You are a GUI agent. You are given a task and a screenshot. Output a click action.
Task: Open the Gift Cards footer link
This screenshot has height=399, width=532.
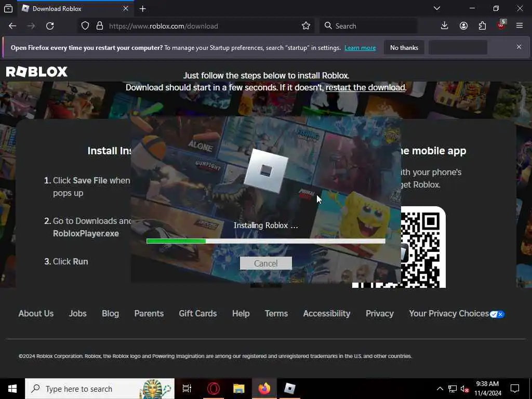point(198,313)
